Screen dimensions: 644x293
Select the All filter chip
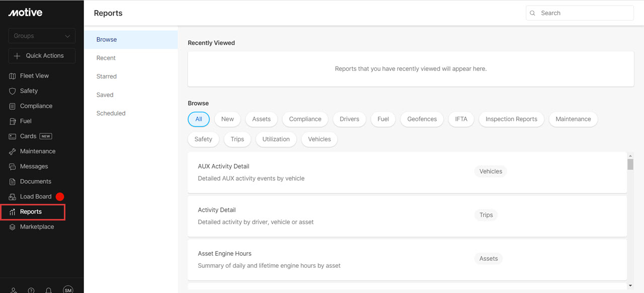pyautogui.click(x=199, y=119)
